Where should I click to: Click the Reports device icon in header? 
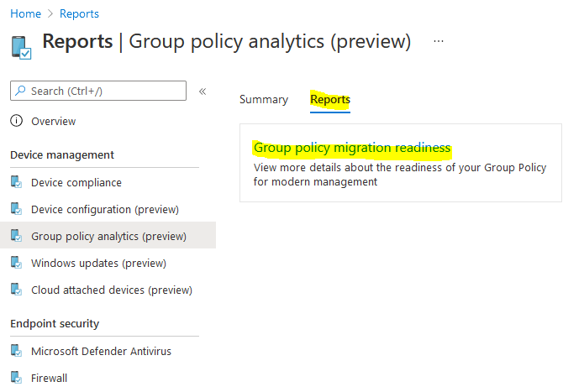[x=20, y=45]
